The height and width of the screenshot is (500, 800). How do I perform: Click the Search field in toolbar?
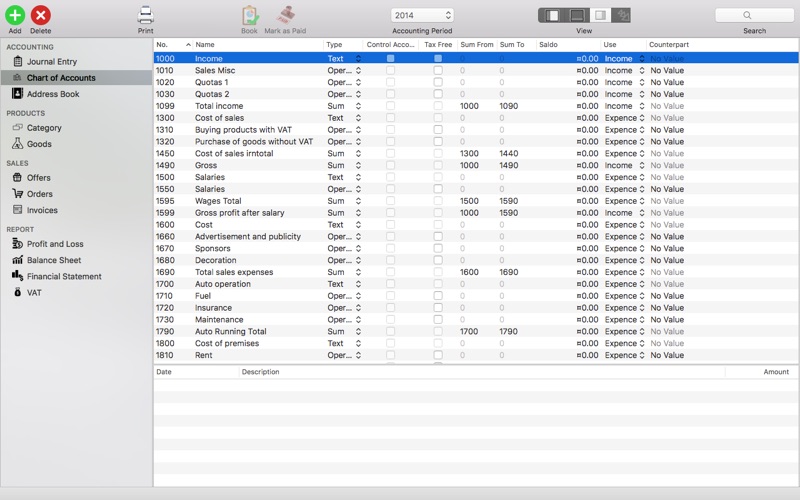754,15
